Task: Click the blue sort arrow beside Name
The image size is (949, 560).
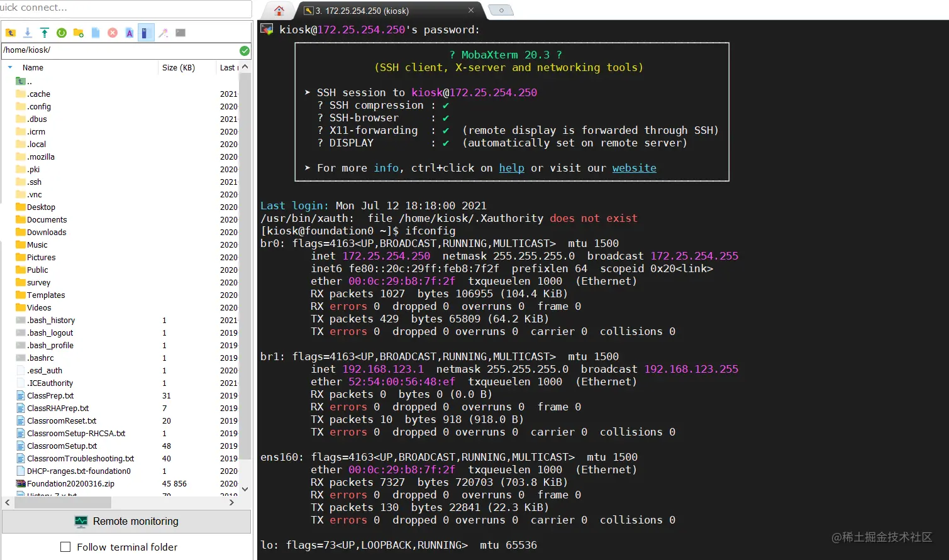Action: [10, 67]
